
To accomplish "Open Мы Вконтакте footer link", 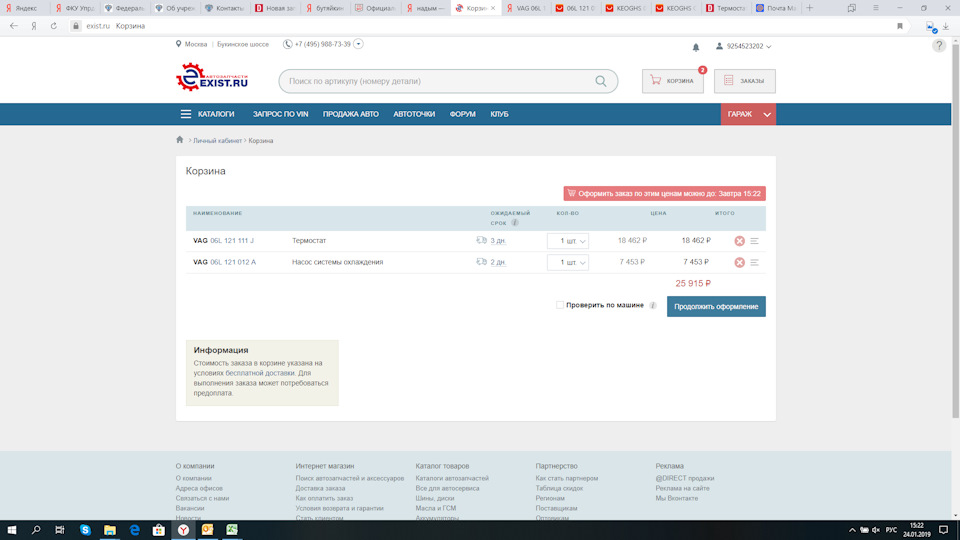I will [x=677, y=498].
